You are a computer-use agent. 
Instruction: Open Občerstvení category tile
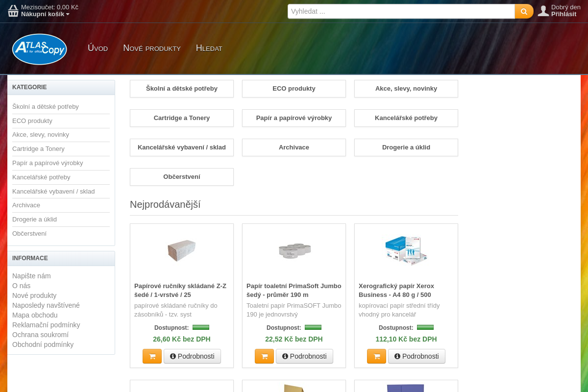point(182,177)
